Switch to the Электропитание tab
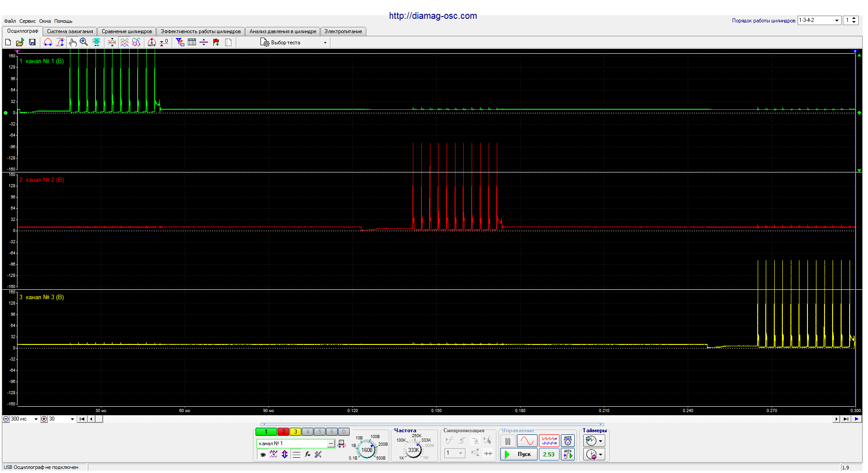Image resolution: width=868 pixels, height=473 pixels. click(343, 31)
